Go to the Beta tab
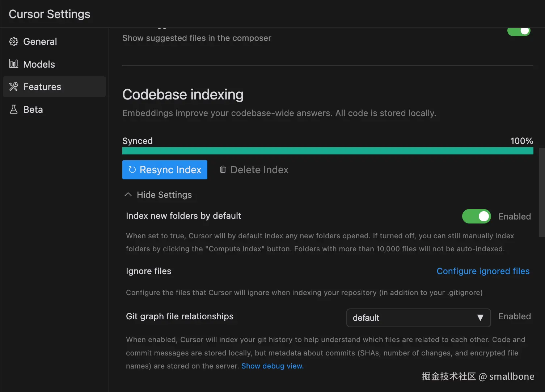 click(54, 109)
